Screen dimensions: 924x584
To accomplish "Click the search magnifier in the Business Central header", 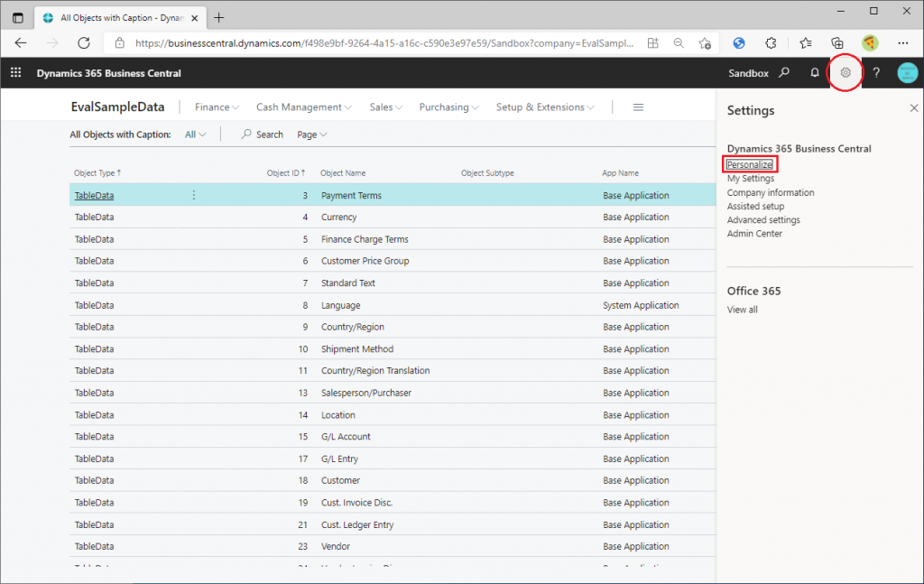I will (x=784, y=72).
